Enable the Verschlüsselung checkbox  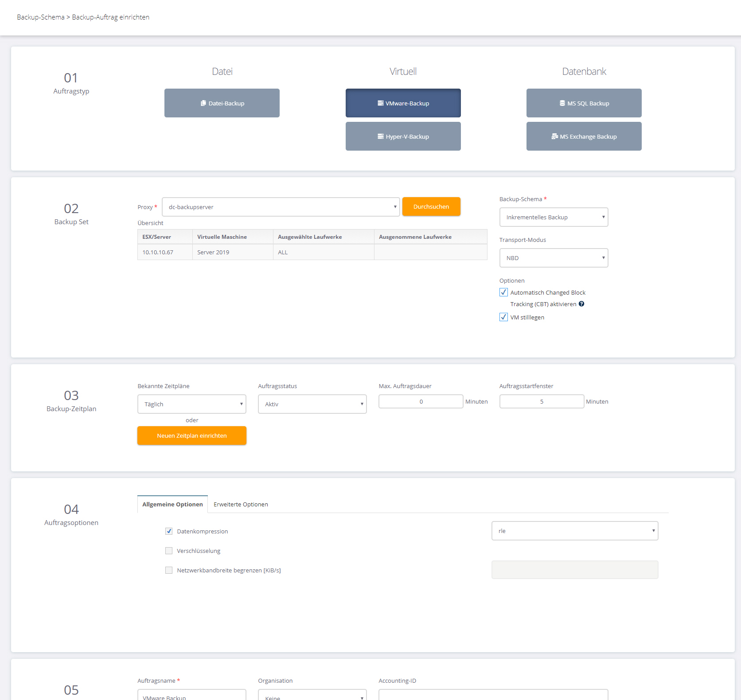pyautogui.click(x=169, y=551)
